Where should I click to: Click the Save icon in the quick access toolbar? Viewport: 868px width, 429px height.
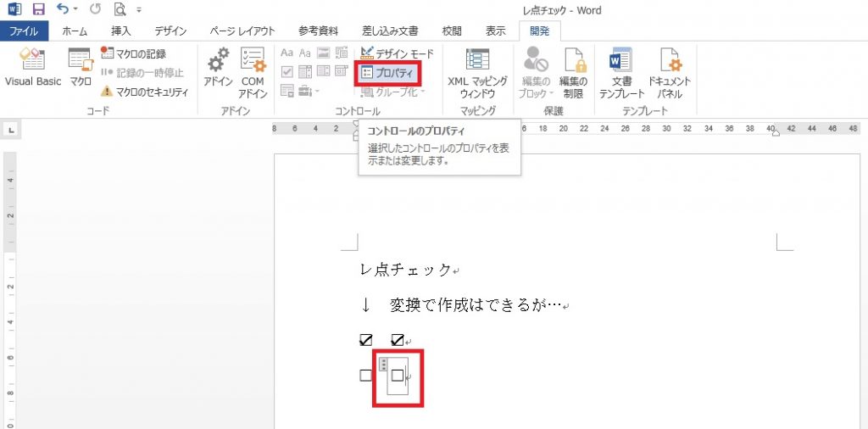38,9
